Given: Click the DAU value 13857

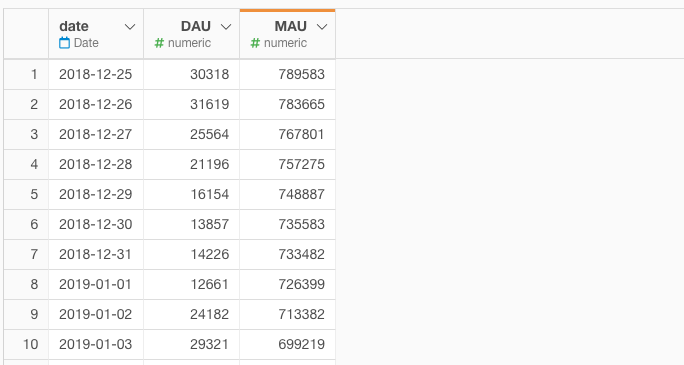Looking at the screenshot, I should (209, 225).
